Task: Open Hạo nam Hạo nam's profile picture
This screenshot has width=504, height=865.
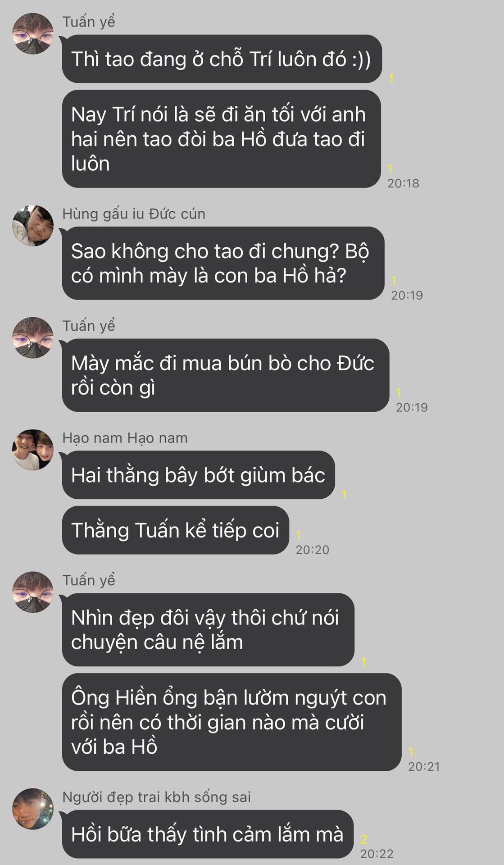Action: point(33,450)
